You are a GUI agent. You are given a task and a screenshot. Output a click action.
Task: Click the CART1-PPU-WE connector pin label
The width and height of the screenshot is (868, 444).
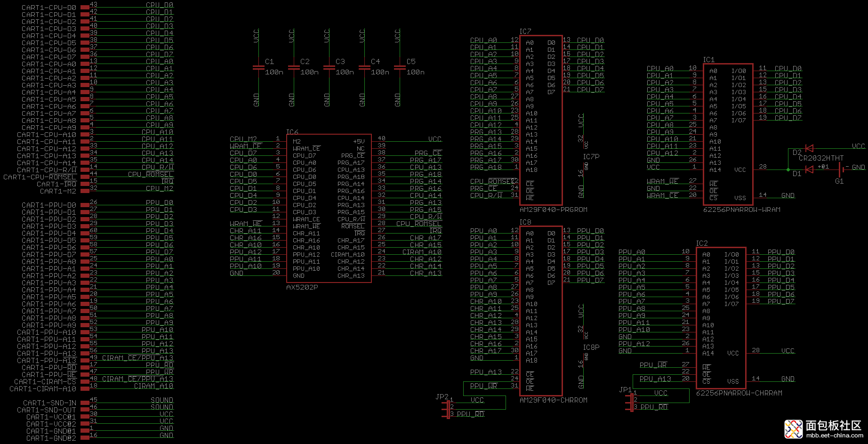pyautogui.click(x=49, y=375)
